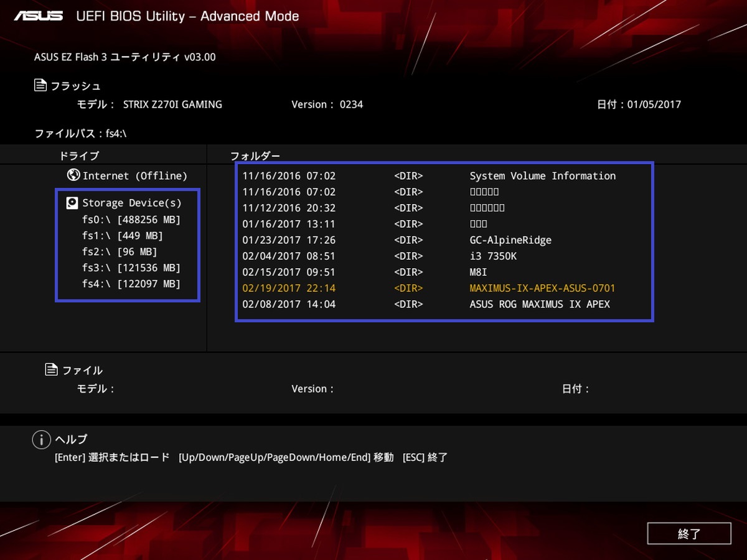Click the ヘルプ heading

click(71, 439)
